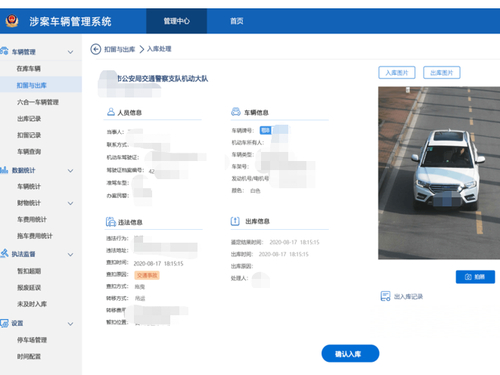Click the 车辆信息 car icon
The height and width of the screenshot is (375, 500).
236,112
